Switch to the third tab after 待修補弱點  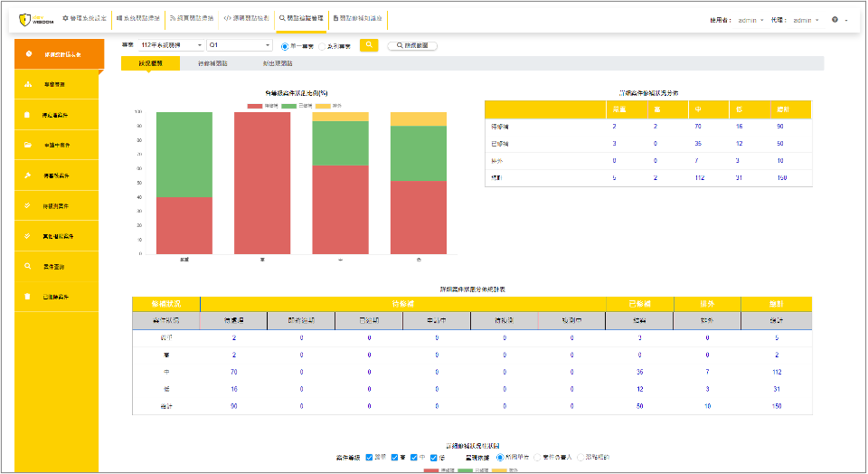278,64
